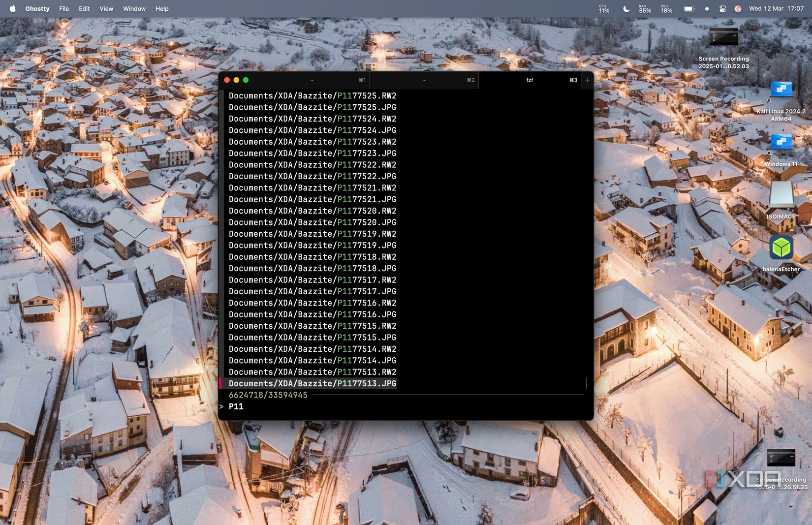The image size is (812, 525).
Task: Select the result P1177524.JPG
Action: coord(312,130)
